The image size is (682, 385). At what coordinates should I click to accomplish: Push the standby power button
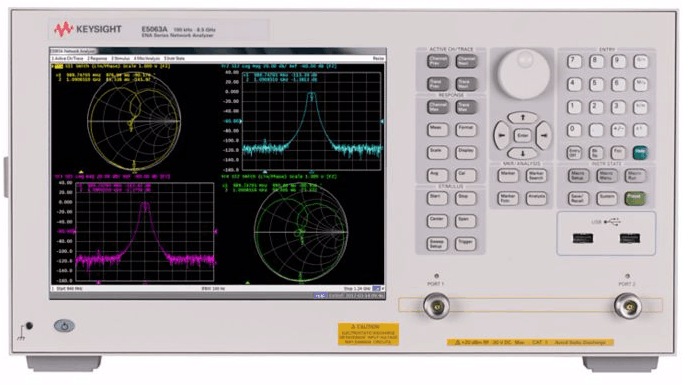click(64, 326)
